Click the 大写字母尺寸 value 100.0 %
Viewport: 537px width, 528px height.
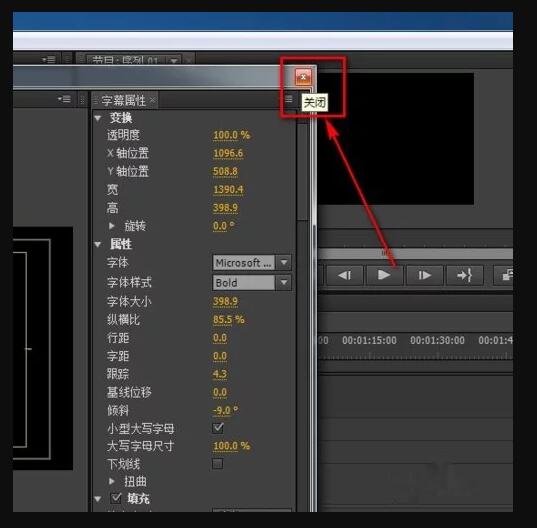pyautogui.click(x=232, y=446)
